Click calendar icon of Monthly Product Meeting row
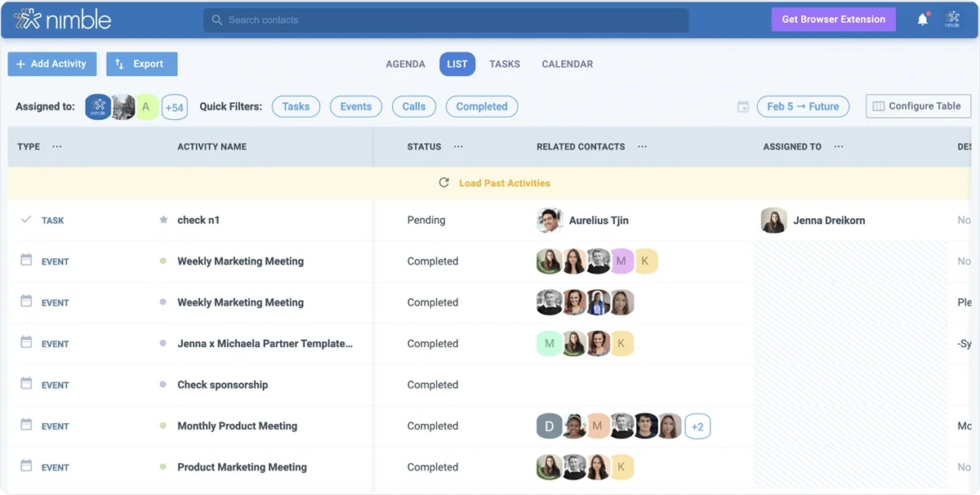Viewport: 980px width, 495px height. [x=26, y=425]
